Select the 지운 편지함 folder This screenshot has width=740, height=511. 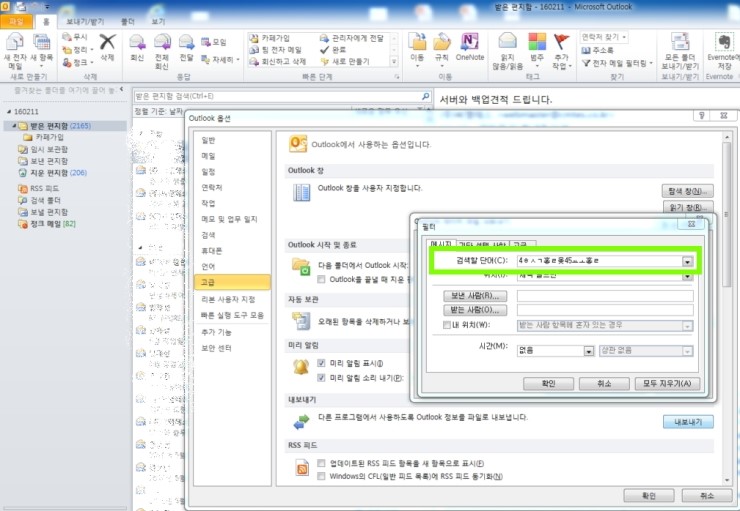(52, 173)
